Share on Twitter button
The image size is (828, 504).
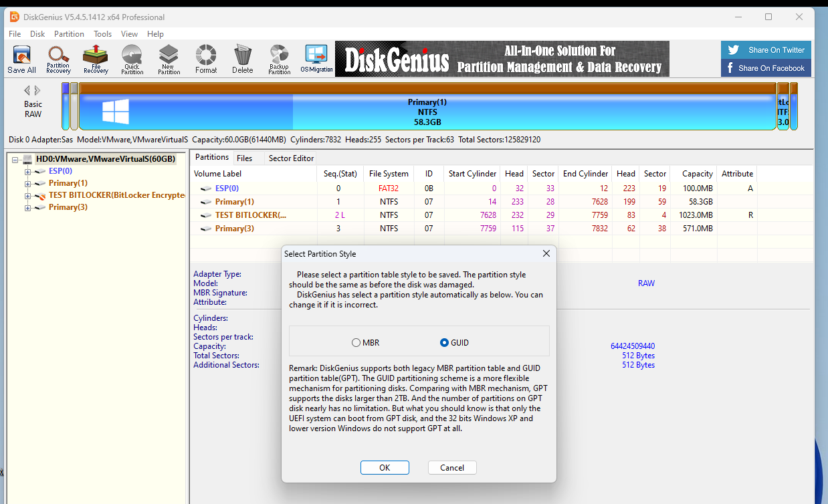(766, 50)
